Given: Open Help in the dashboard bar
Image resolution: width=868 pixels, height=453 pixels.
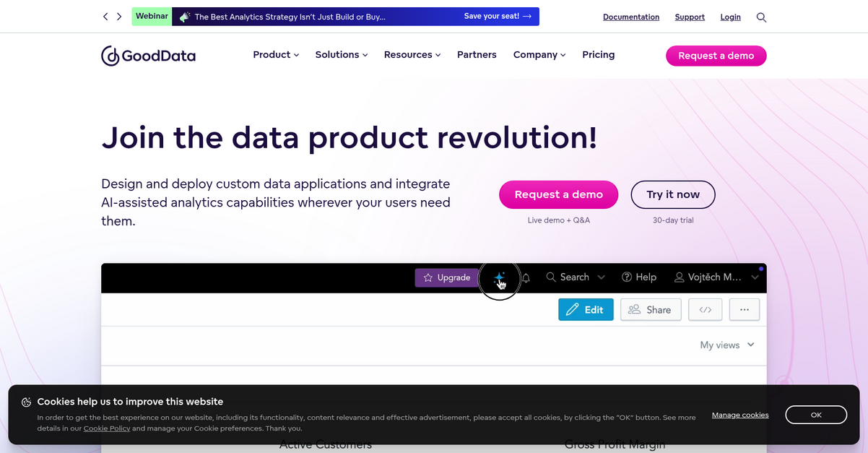Looking at the screenshot, I should (639, 277).
